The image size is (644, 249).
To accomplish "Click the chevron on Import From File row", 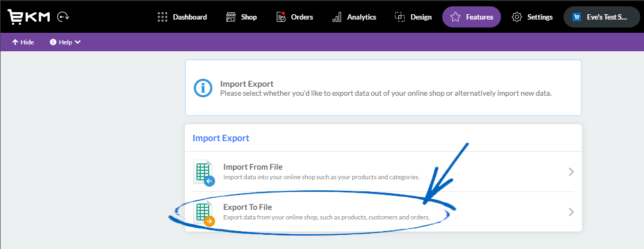I will (571, 172).
